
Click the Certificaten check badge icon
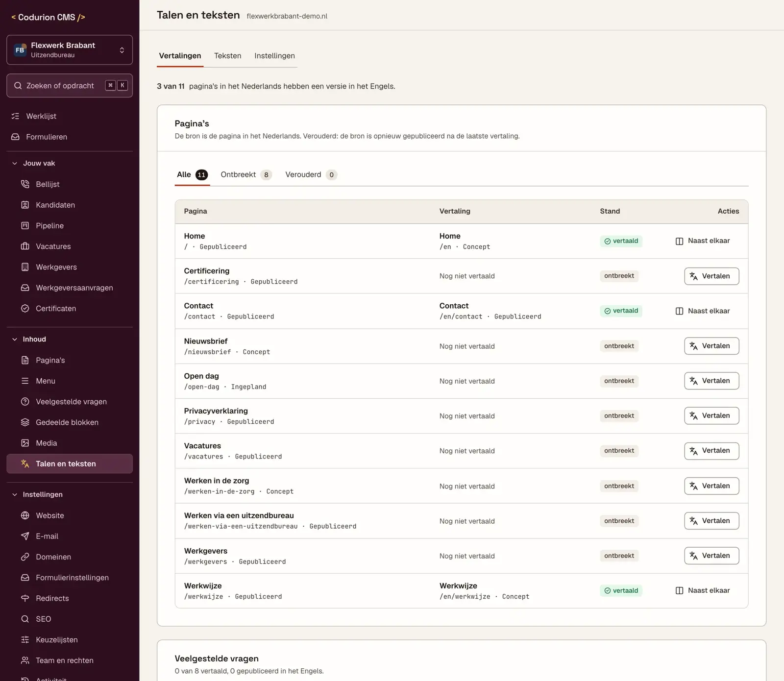click(25, 308)
